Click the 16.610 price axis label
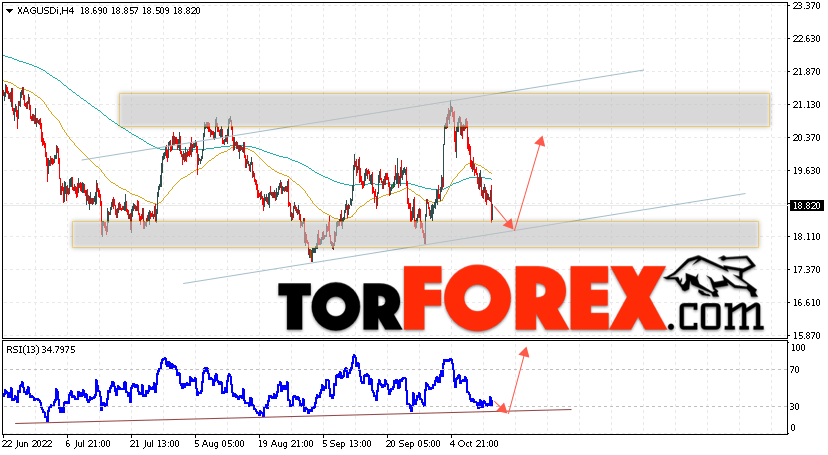Viewport: 828px width, 455px height. tap(806, 302)
